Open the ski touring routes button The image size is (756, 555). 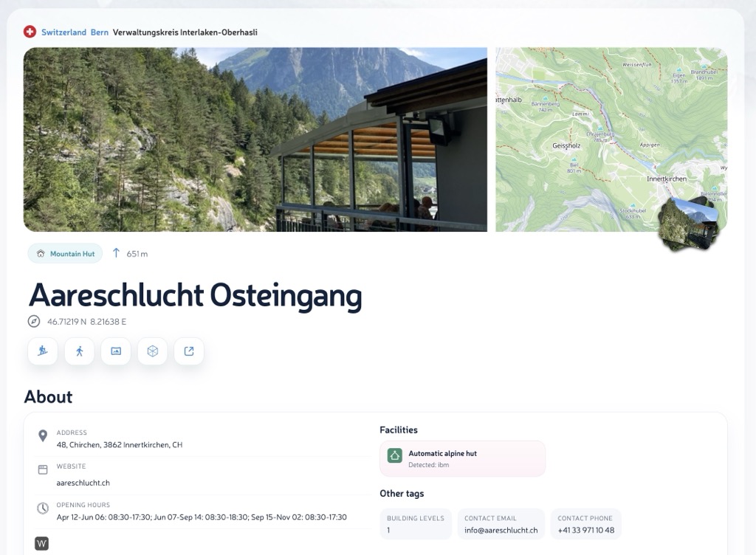pos(43,351)
